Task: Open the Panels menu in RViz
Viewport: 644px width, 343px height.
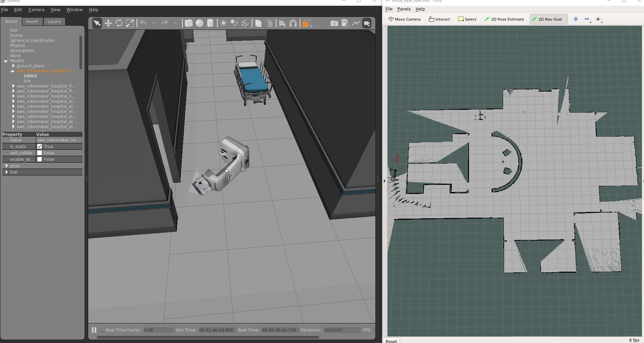Action: (x=404, y=9)
